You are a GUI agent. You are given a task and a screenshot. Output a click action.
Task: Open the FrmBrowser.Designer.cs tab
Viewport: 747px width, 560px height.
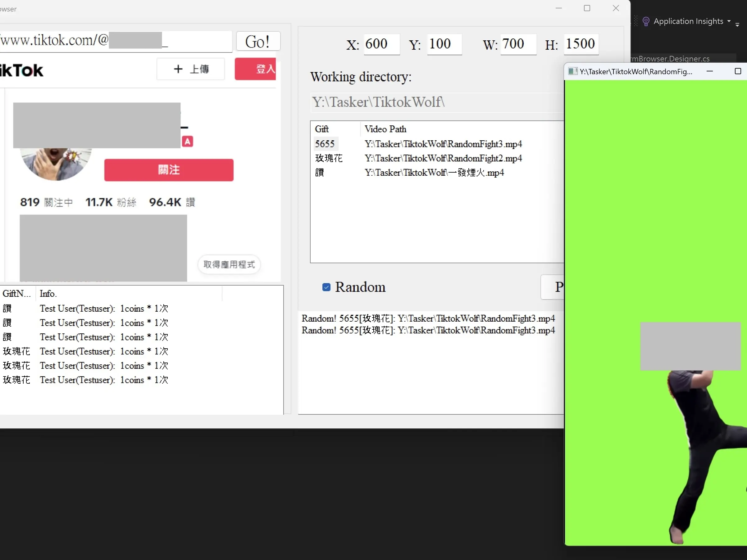tap(670, 59)
